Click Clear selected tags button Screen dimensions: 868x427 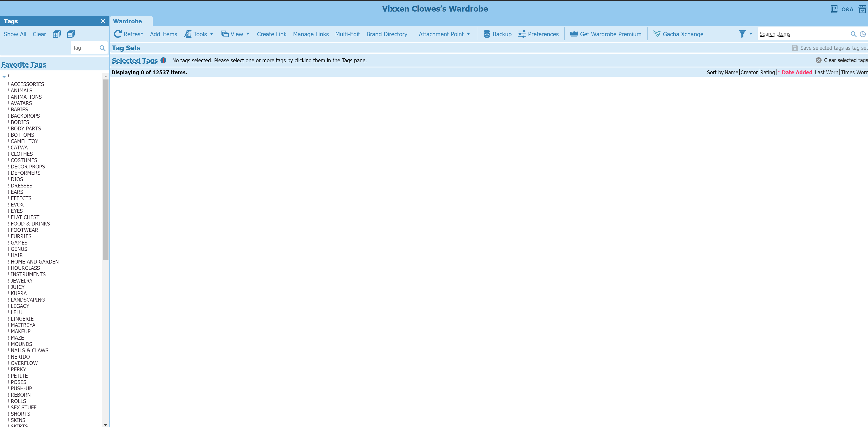click(841, 60)
